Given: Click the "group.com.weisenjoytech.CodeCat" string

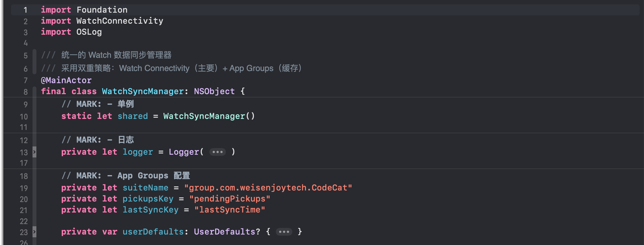Looking at the screenshot, I should coord(268,188).
